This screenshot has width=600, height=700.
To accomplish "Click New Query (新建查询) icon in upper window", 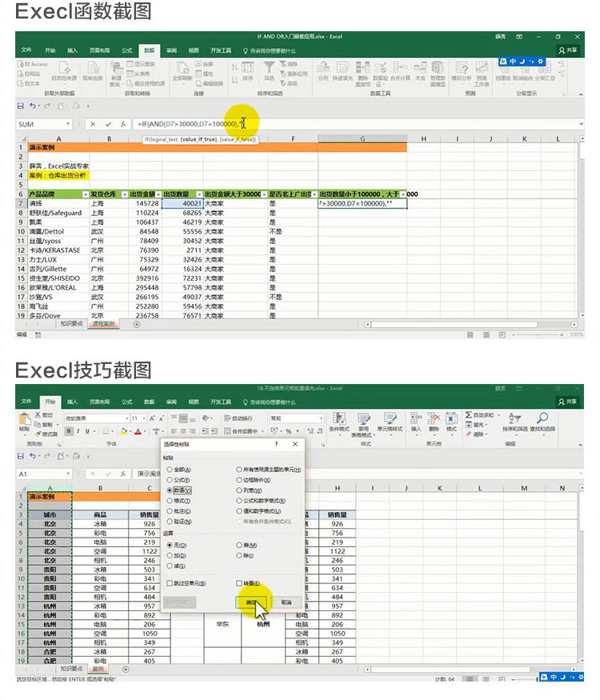I will (x=117, y=68).
